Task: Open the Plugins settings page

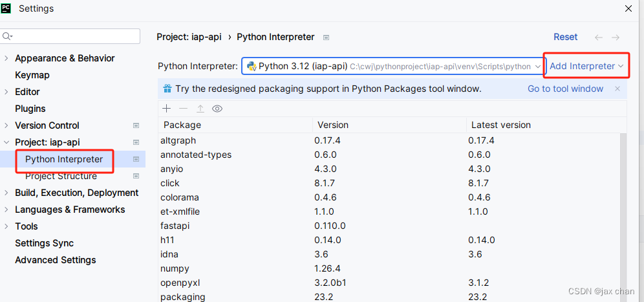Action: 30,109
